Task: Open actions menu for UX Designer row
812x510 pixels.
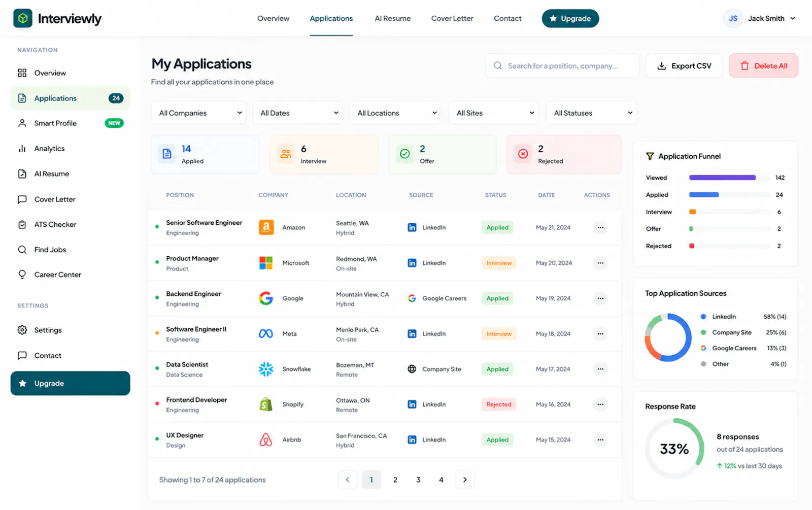Action: click(x=600, y=439)
